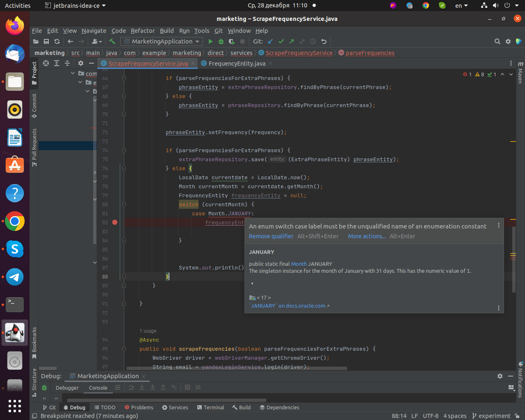This screenshot has width=525, height=420.
Task: Open the Navigate menu
Action: [x=94, y=31]
